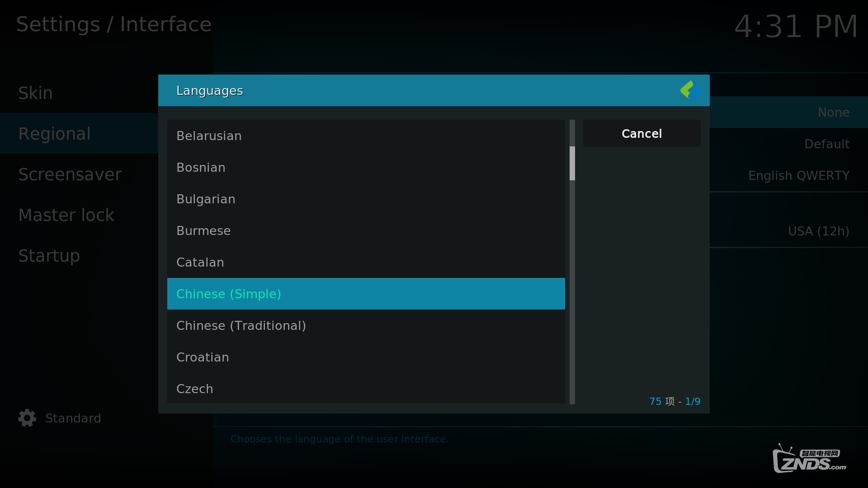The height and width of the screenshot is (488, 868).
Task: Go to Master lock category
Action: [x=66, y=215]
